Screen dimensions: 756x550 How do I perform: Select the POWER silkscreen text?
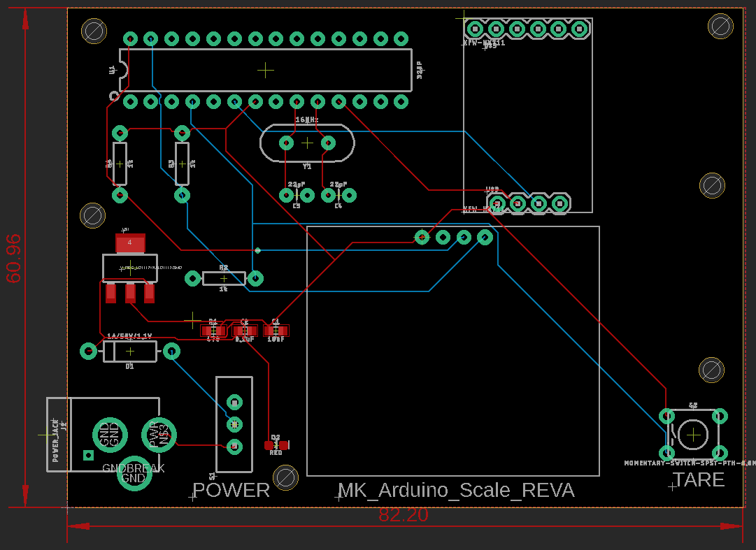click(x=231, y=491)
